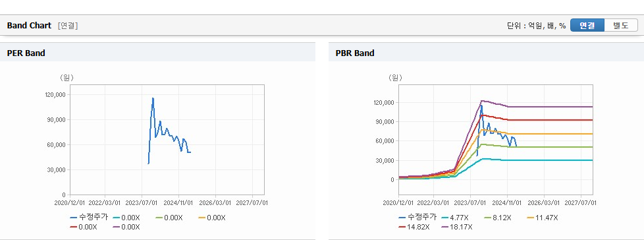Click the Band Chart heading

coord(29,26)
